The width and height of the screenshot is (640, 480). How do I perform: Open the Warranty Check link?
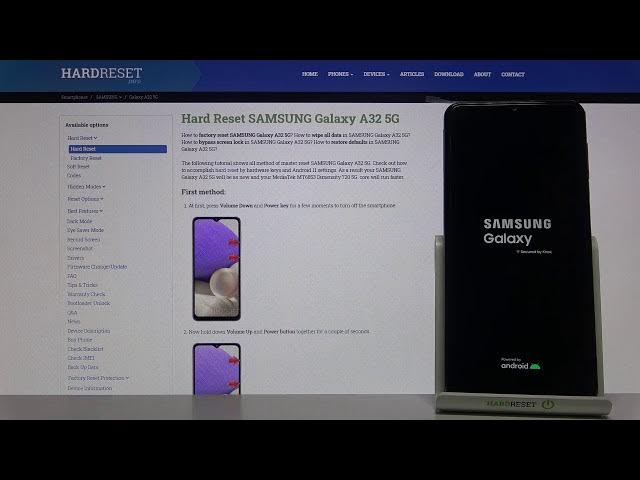pyautogui.click(x=86, y=294)
